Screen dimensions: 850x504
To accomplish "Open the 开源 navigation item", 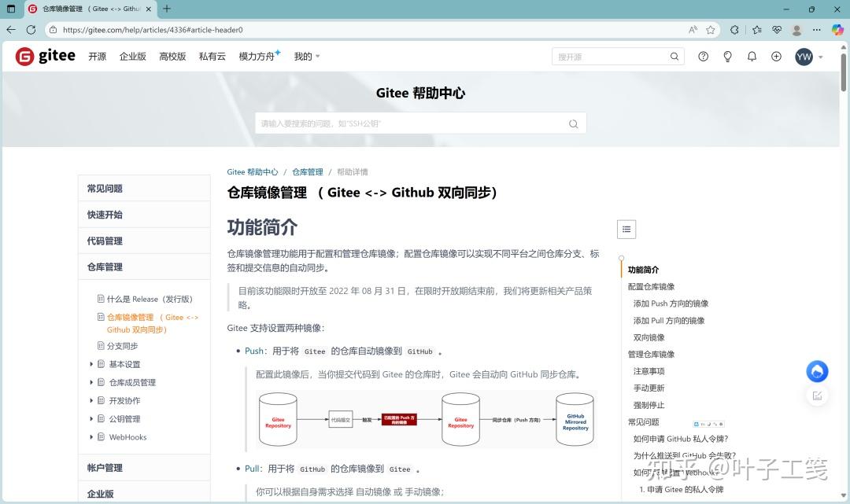I will click(98, 57).
